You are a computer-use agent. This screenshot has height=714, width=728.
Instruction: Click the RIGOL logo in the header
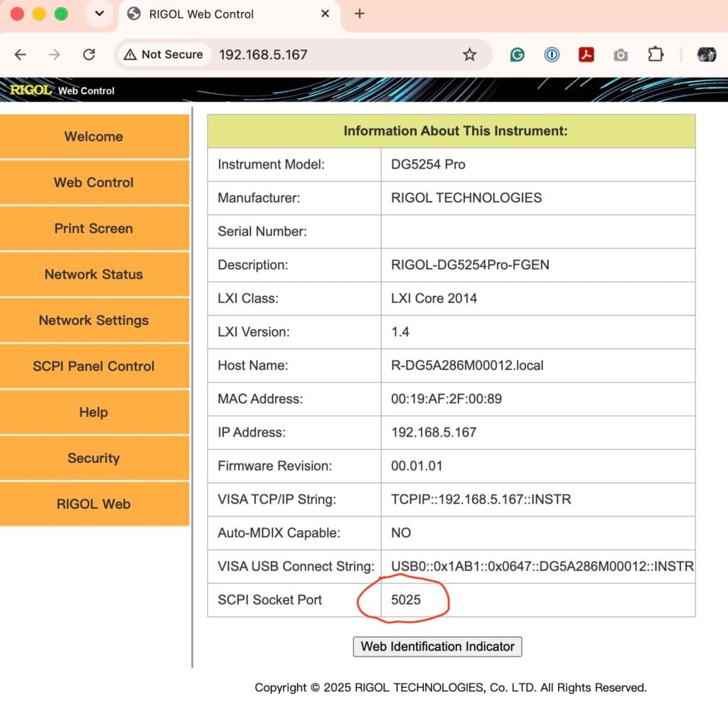[31, 90]
